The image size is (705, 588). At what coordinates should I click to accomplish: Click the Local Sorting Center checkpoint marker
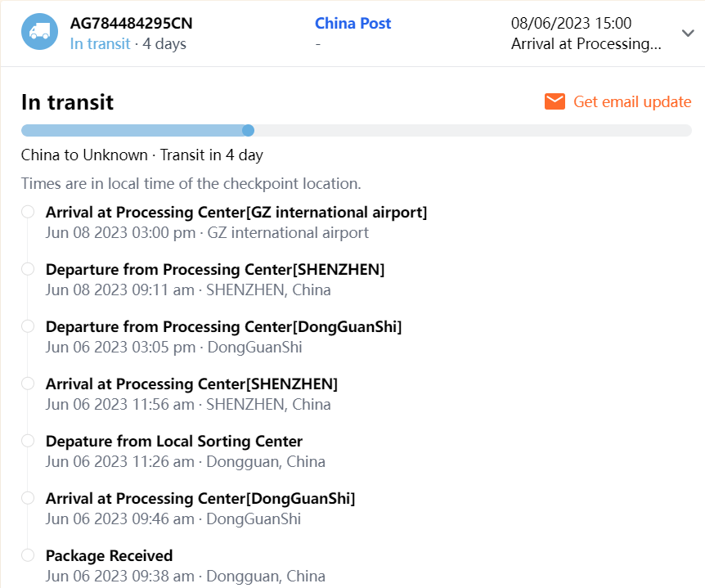click(x=28, y=441)
